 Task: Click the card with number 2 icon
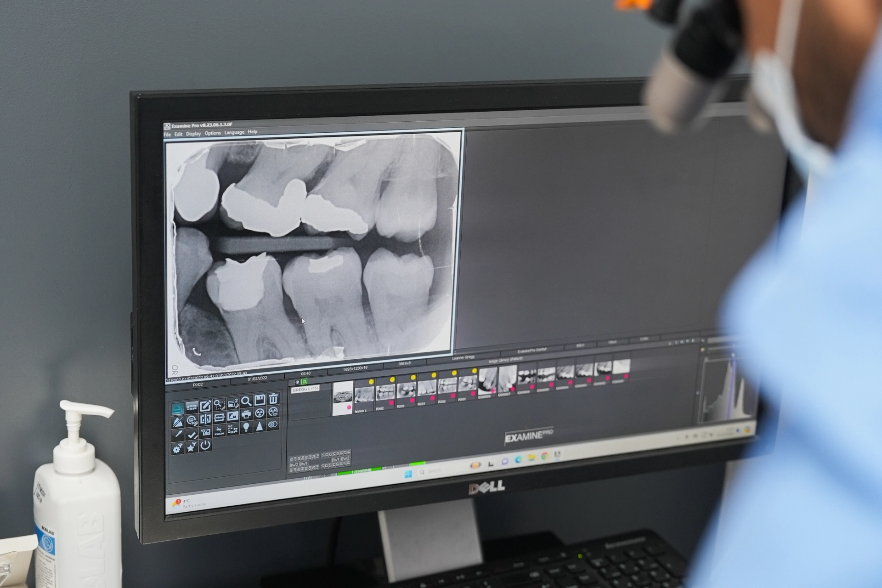tap(233, 403)
